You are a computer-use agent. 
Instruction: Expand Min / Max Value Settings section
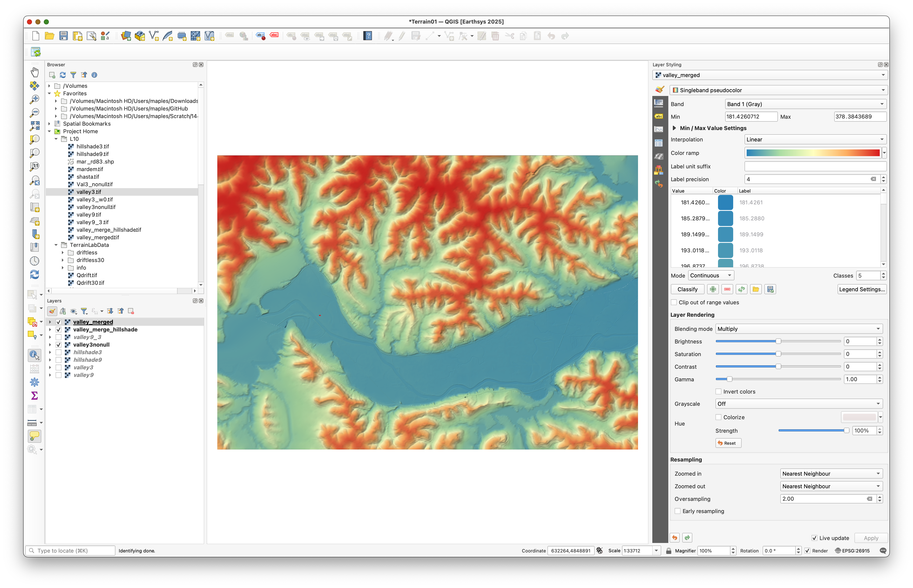(674, 128)
